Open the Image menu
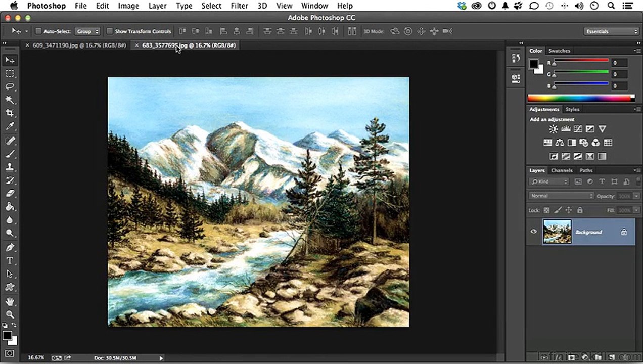The height and width of the screenshot is (364, 643). click(x=128, y=6)
